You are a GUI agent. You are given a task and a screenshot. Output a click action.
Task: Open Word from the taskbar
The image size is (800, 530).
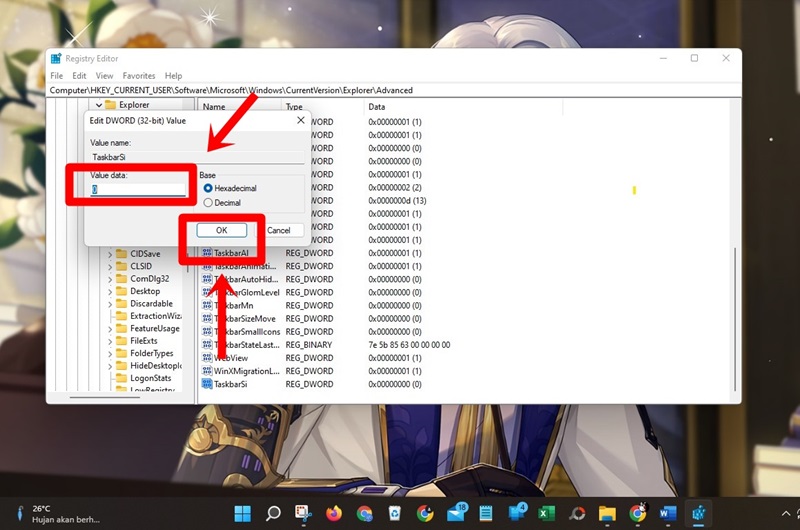click(x=667, y=513)
